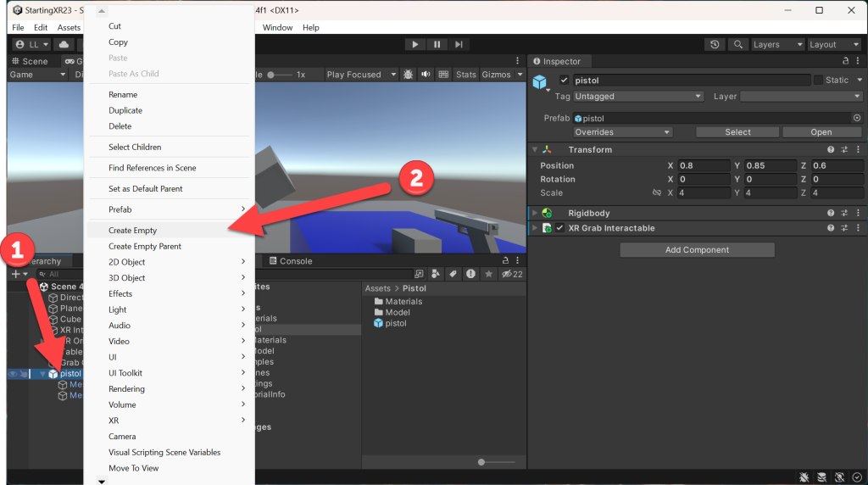Click the prefab Open button
The image size is (868, 485).
(821, 132)
